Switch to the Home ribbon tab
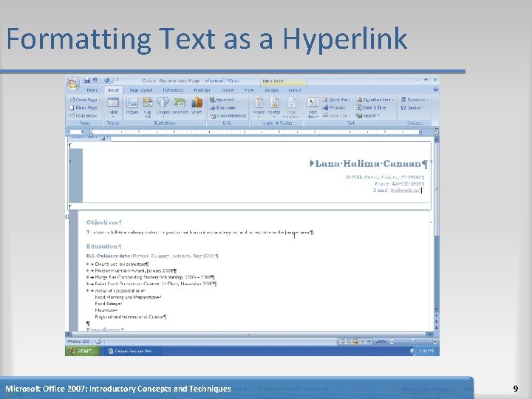This screenshot has height=399, width=532. (x=92, y=90)
